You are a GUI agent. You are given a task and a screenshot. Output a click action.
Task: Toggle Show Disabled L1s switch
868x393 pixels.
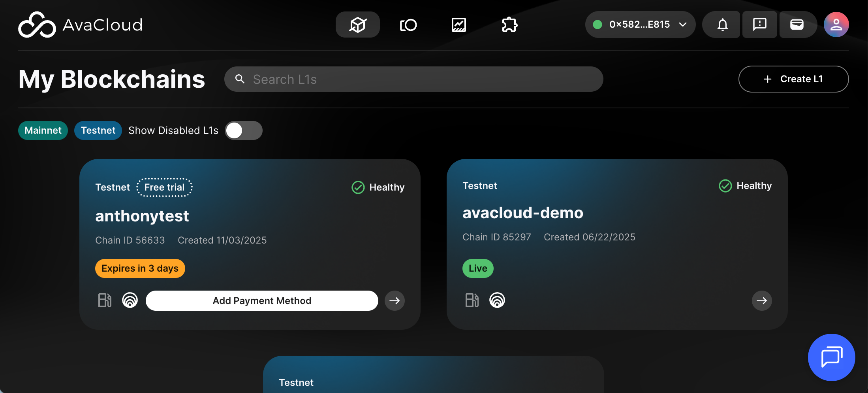[x=244, y=130]
